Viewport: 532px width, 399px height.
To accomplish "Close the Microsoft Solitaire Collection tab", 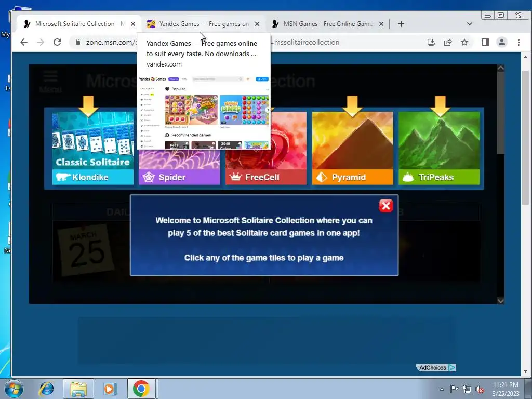I will point(133,24).
